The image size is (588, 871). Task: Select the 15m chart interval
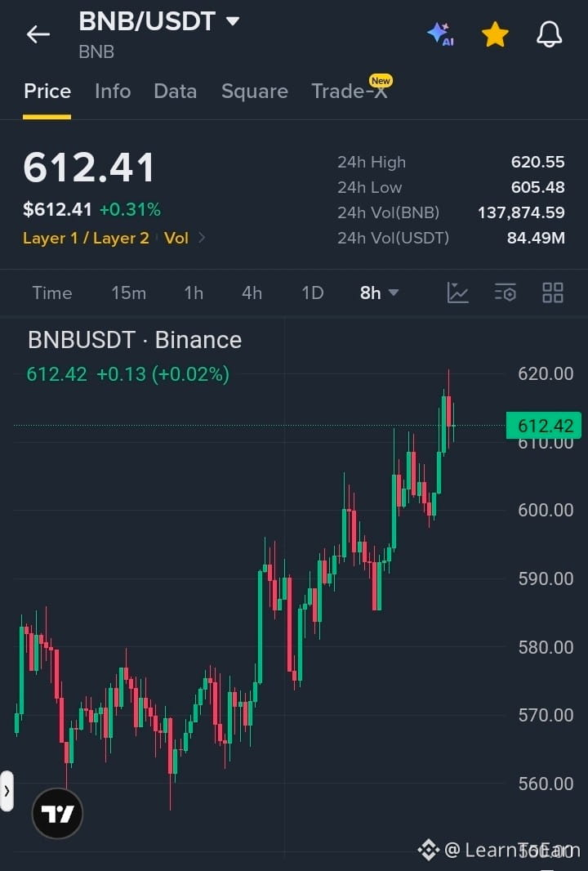pyautogui.click(x=129, y=293)
